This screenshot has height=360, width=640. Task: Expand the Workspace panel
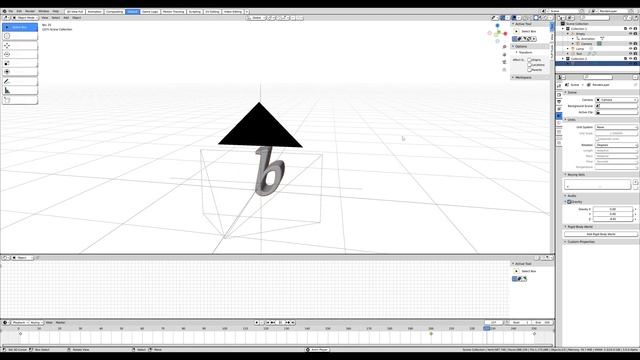click(513, 78)
